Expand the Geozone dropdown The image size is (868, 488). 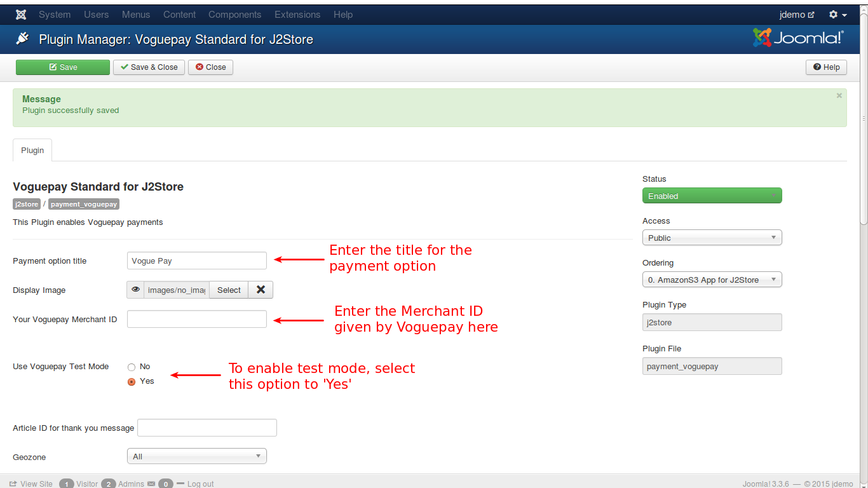196,457
